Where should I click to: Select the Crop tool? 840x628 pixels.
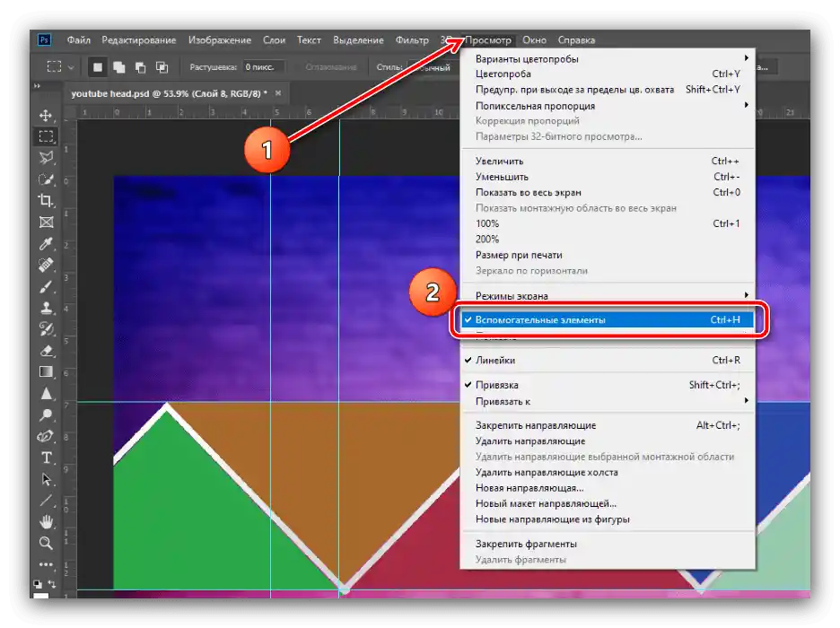click(x=46, y=201)
